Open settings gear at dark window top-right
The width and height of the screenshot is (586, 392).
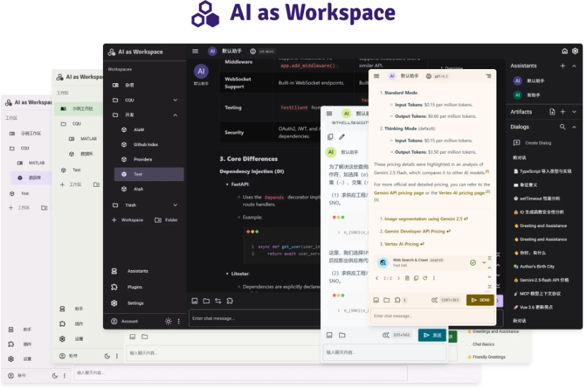[575, 51]
